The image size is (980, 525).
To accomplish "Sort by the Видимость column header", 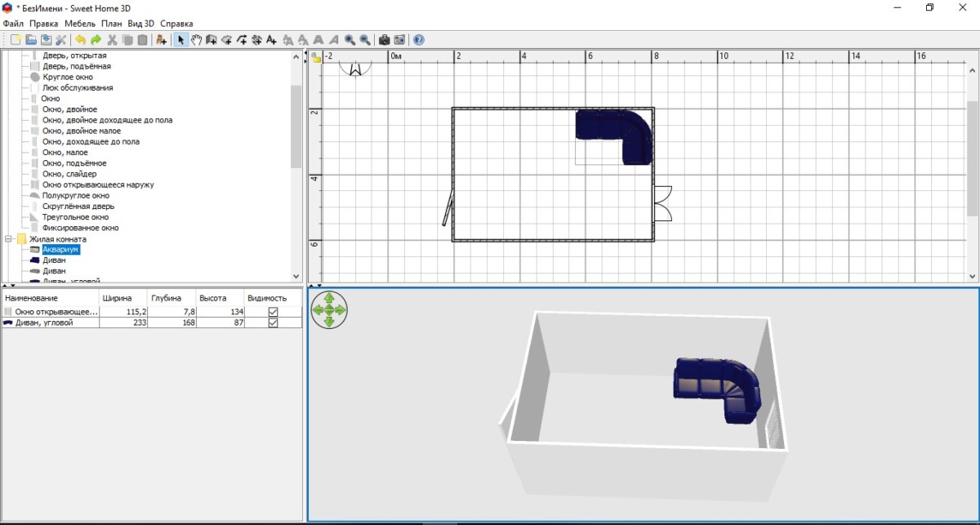I will tap(273, 298).
